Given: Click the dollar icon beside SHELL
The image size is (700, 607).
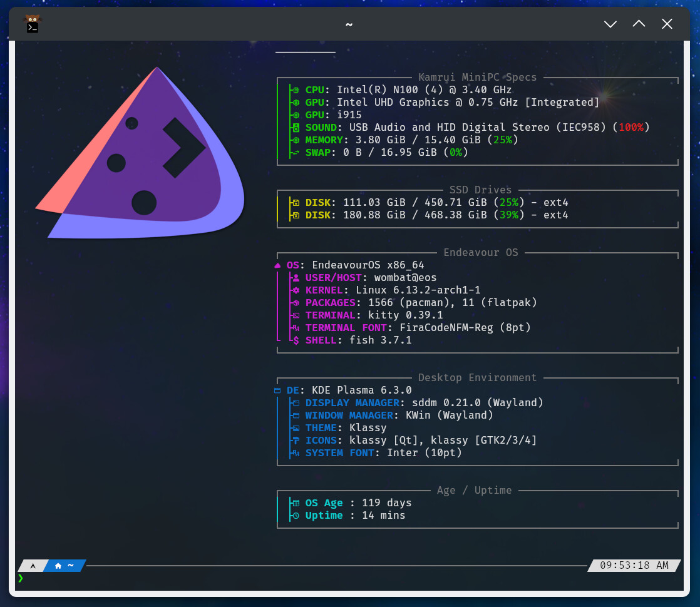Looking at the screenshot, I should point(296,340).
